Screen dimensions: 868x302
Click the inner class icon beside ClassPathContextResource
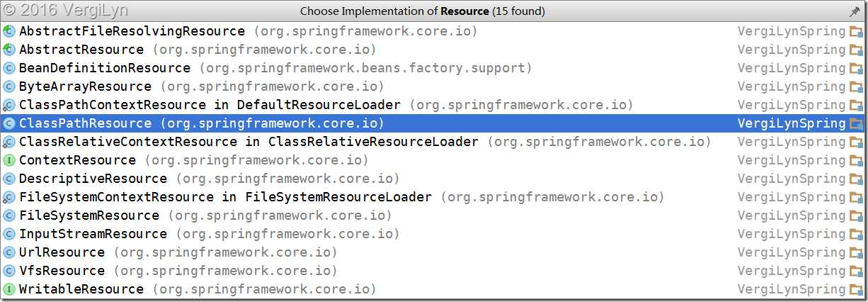[x=9, y=105]
